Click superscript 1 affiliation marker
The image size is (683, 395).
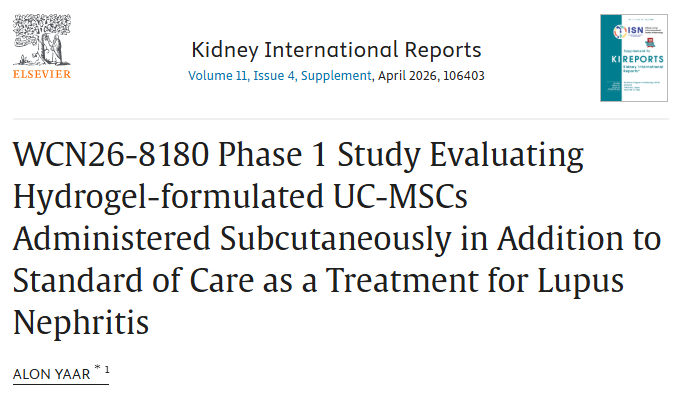107,370
